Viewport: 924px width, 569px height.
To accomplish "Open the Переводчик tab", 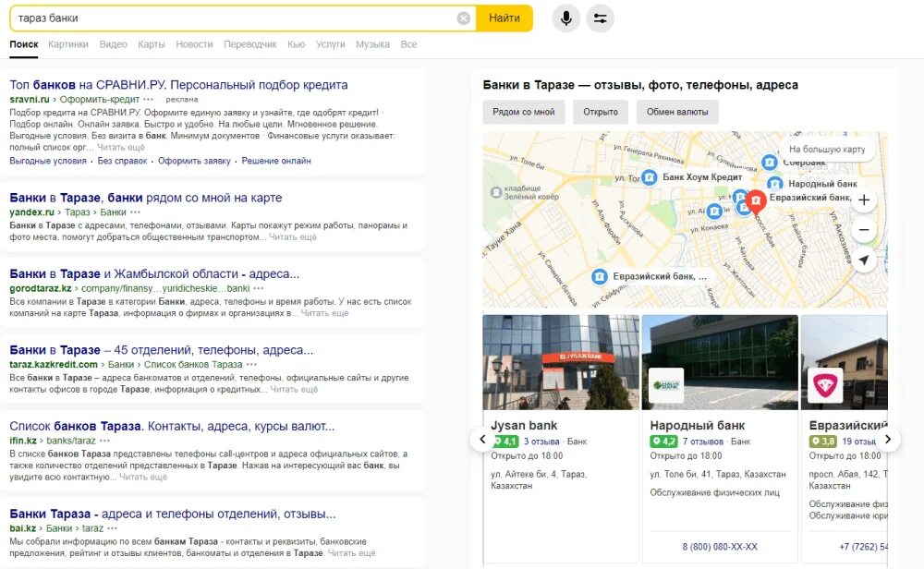I will pyautogui.click(x=249, y=44).
